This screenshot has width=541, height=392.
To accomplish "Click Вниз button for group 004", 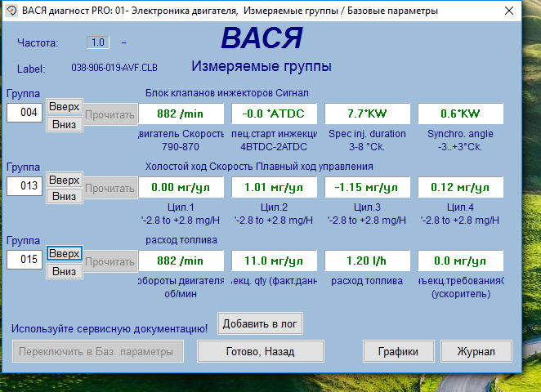I will pos(64,122).
